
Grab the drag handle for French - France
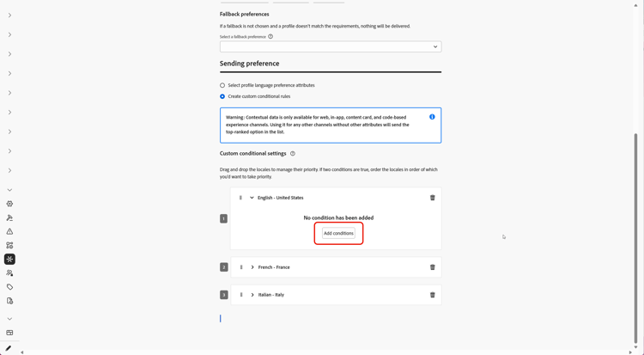pyautogui.click(x=241, y=267)
